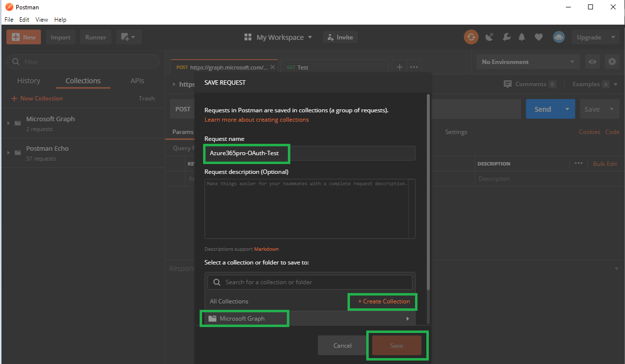Open column options ellipsis beside Bulk Edit
Screen dimensions: 625x364
(x=578, y=164)
